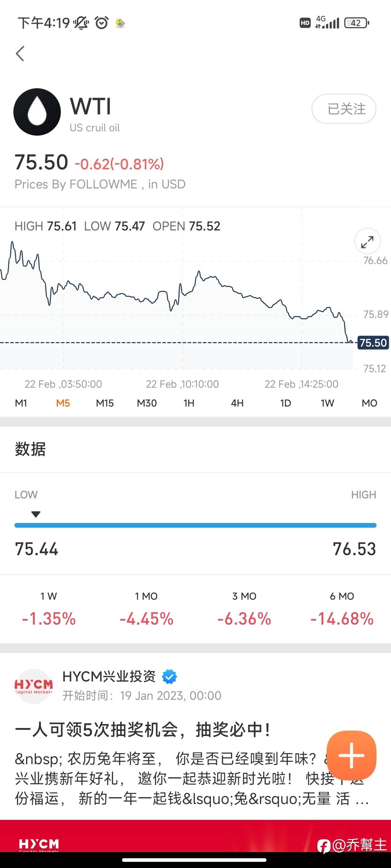Tap the back arrow icon
This screenshot has width=391, height=868.
[x=20, y=54]
